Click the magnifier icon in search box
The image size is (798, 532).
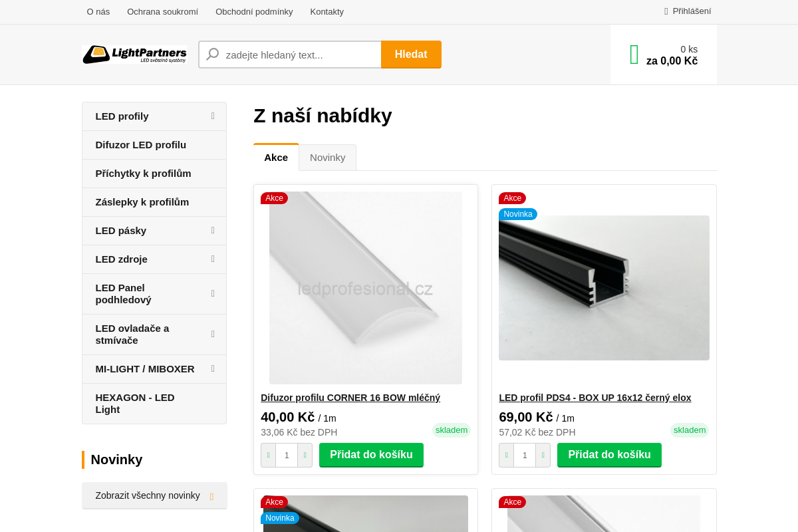pos(213,55)
